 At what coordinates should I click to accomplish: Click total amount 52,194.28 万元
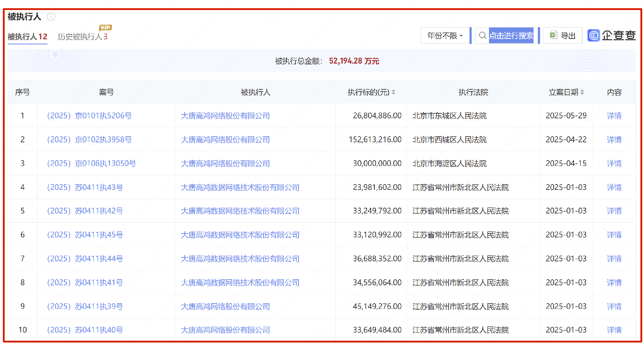pyautogui.click(x=354, y=61)
